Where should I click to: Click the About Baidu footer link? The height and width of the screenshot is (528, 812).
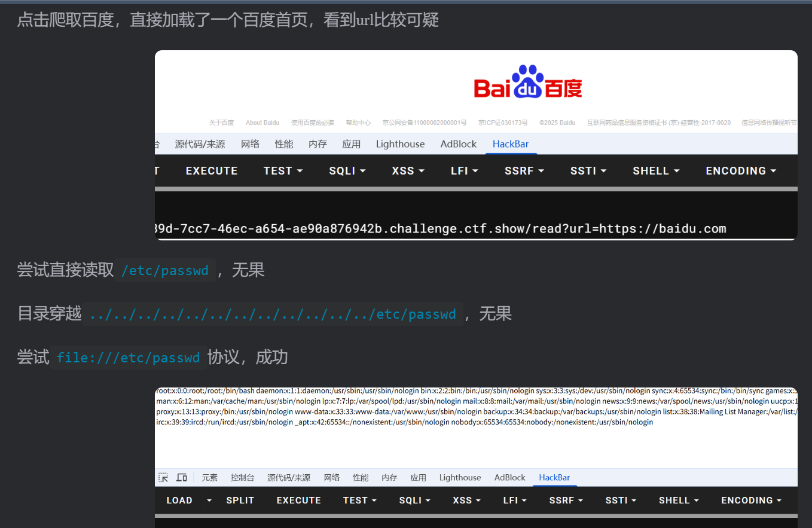pos(262,123)
